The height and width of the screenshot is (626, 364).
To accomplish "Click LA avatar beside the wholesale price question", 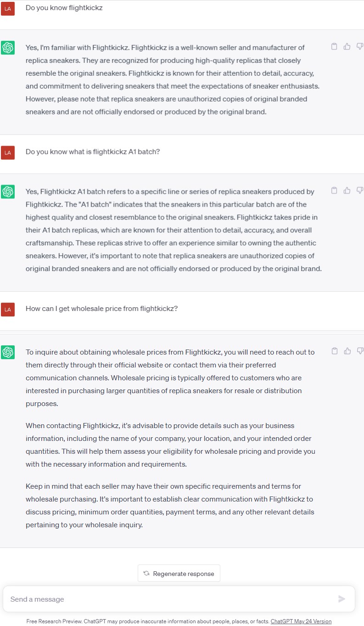I will (x=8, y=309).
